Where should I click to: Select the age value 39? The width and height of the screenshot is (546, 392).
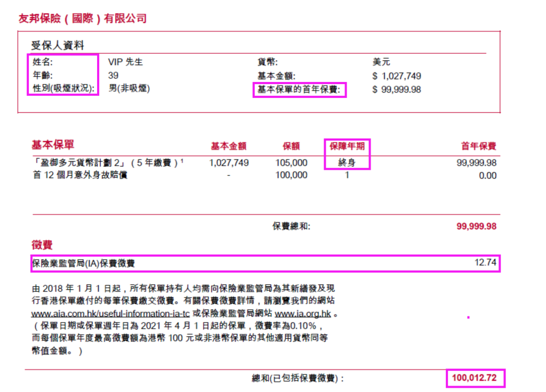tap(113, 75)
